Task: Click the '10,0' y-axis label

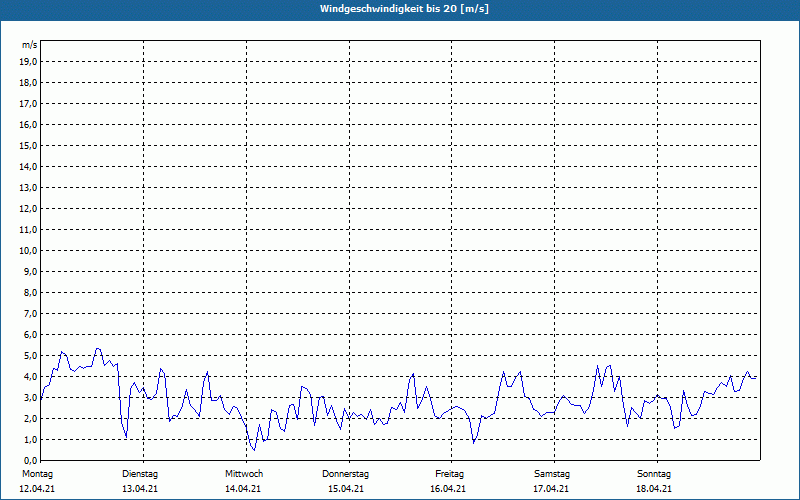Action: tap(28, 251)
